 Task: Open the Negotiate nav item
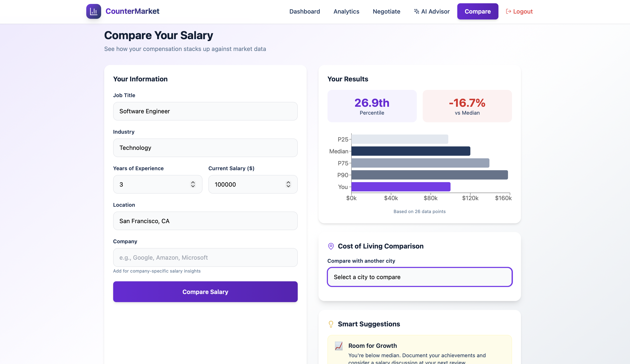(386, 12)
